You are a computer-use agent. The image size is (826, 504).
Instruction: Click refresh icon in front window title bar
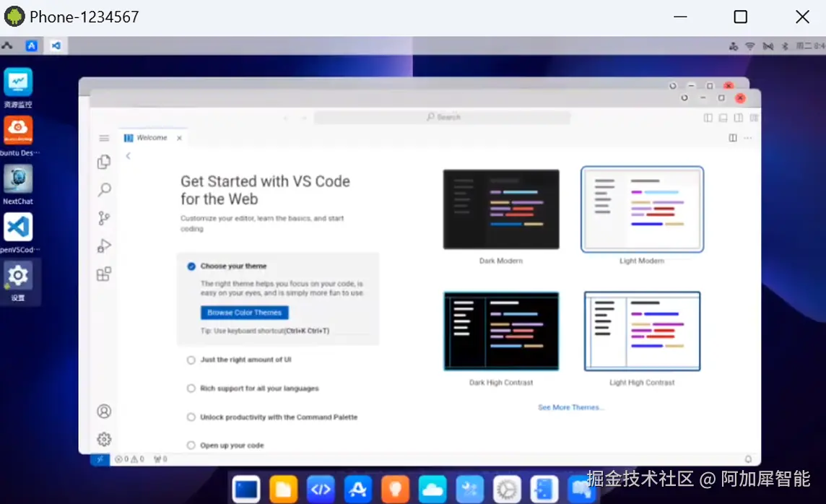click(684, 98)
